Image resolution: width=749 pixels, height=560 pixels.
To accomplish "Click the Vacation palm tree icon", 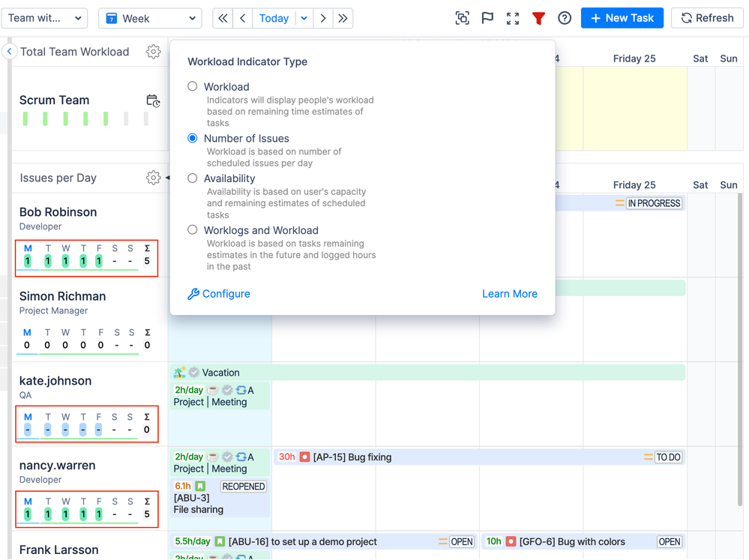I will (180, 373).
